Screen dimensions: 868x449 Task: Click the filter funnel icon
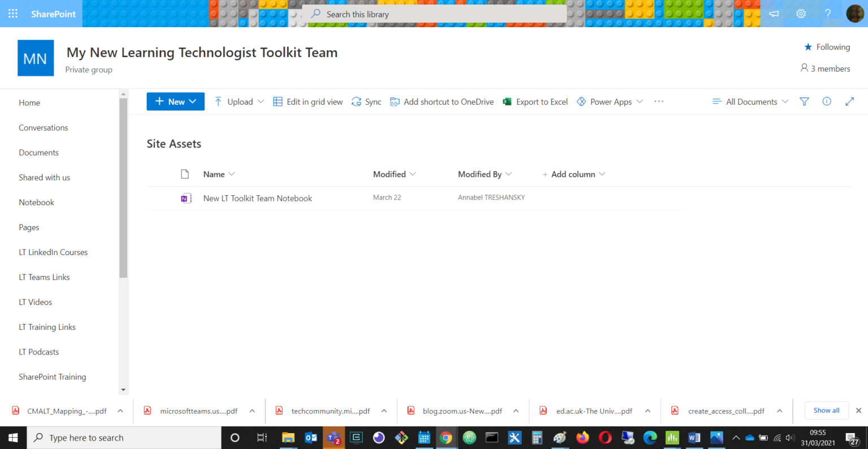click(804, 101)
